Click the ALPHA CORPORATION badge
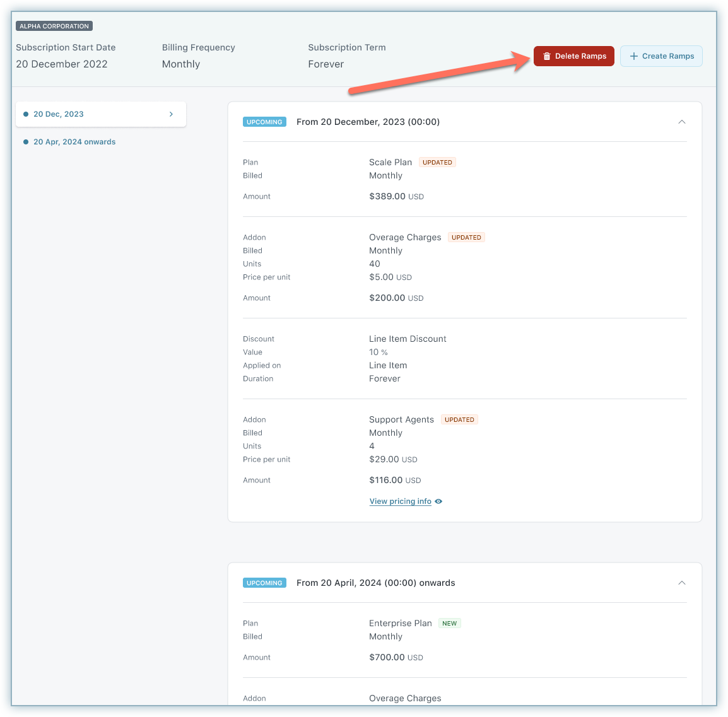 tap(54, 26)
